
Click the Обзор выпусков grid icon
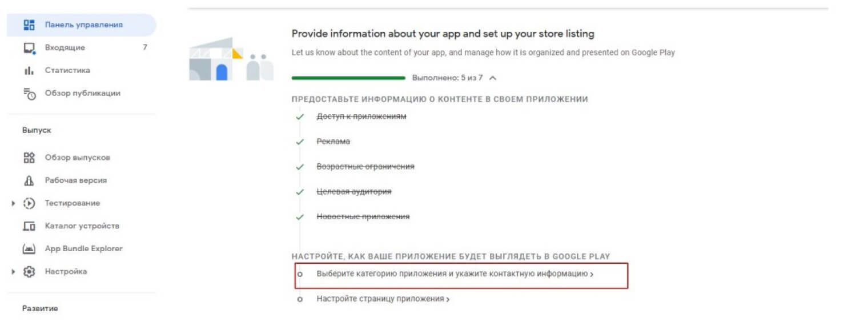(x=29, y=158)
